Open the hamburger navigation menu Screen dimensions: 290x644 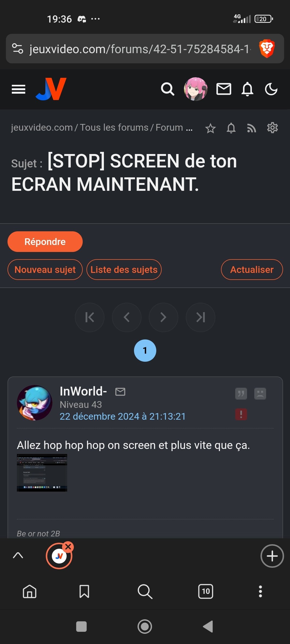(x=19, y=89)
